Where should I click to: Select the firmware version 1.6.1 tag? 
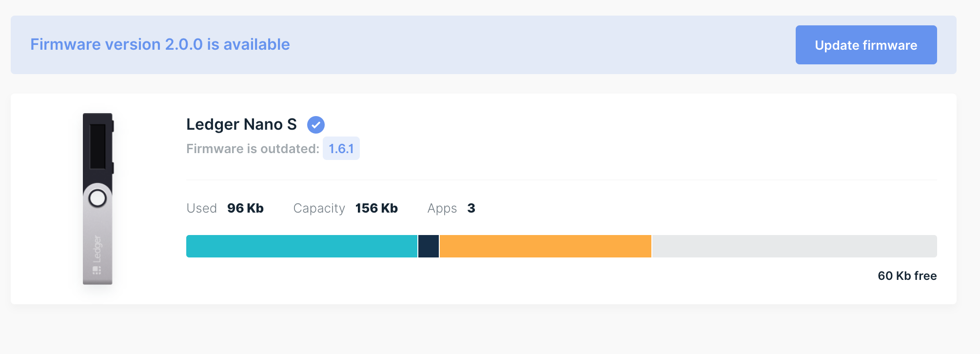tap(341, 148)
